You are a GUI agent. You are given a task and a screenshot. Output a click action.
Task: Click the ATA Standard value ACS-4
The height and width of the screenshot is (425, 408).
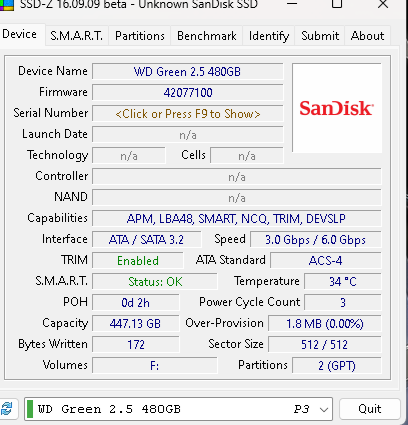point(325,261)
